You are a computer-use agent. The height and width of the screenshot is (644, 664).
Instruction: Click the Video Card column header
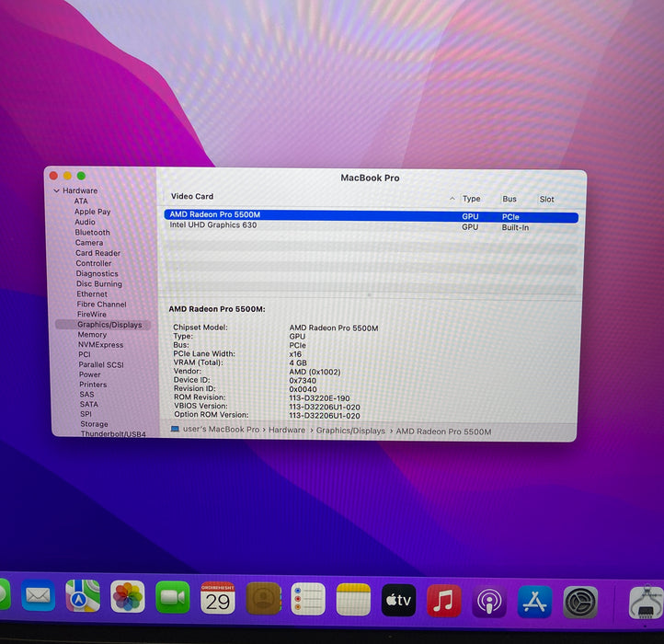tap(192, 196)
